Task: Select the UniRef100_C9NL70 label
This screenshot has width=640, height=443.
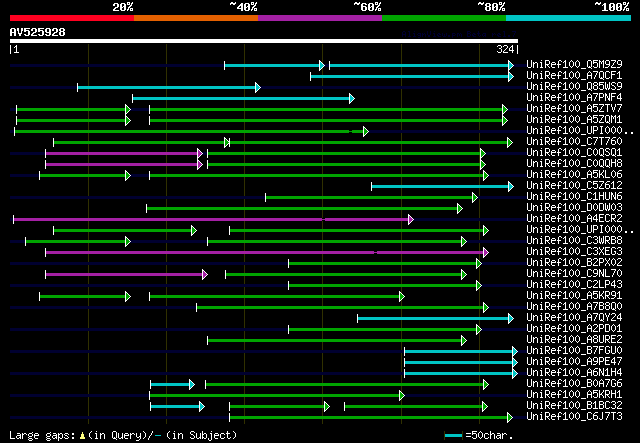Action: [574, 274]
